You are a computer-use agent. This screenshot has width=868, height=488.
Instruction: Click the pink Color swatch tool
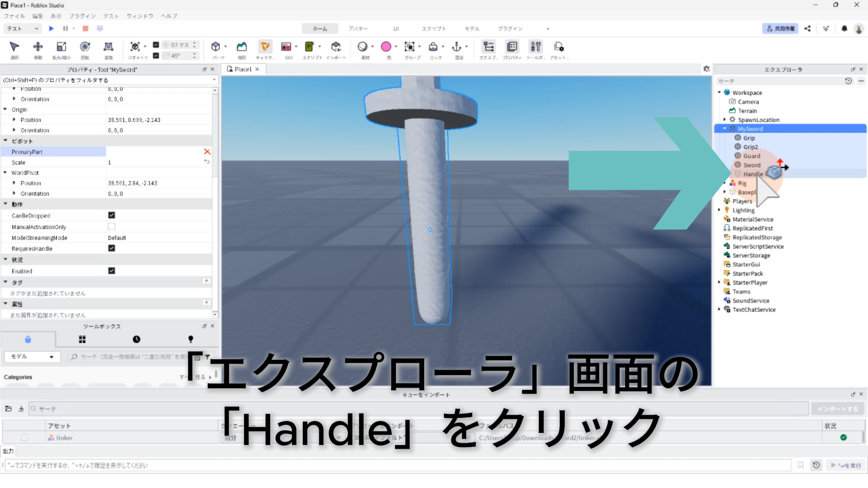pos(386,47)
